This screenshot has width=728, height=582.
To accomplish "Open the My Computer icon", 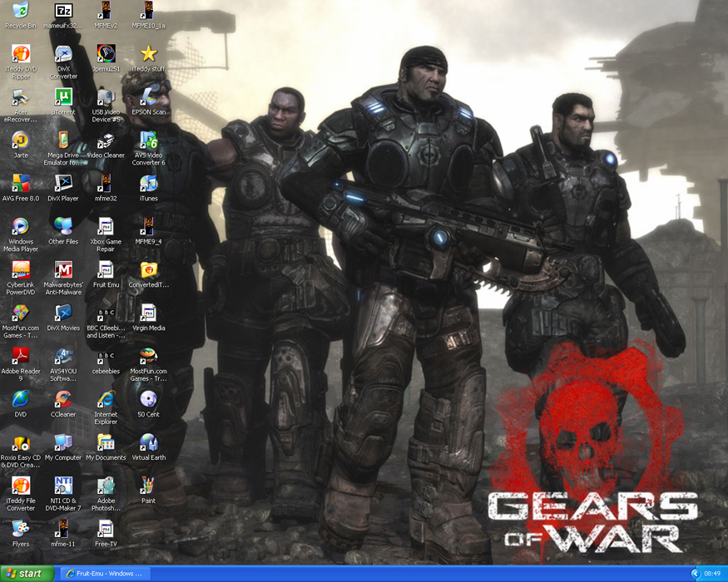I will (x=63, y=441).
